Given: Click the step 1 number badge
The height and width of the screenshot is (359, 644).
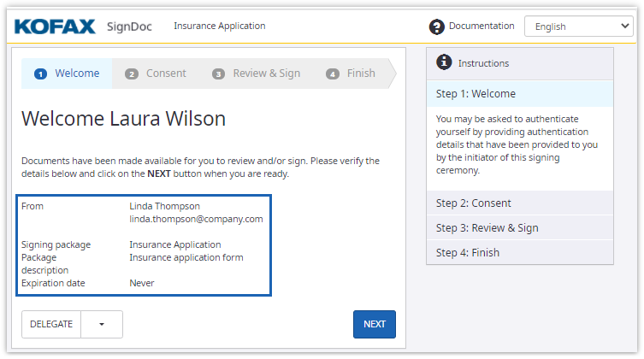Looking at the screenshot, I should (x=40, y=74).
